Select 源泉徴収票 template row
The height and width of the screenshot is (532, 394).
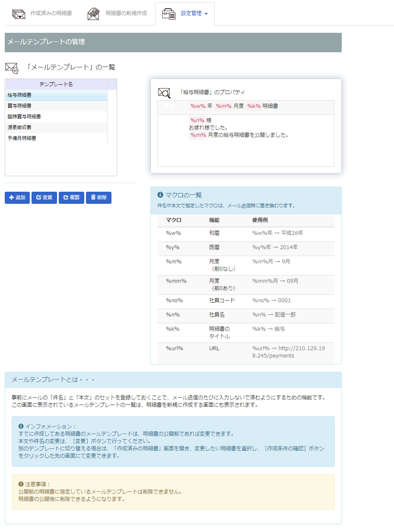pyautogui.click(x=56, y=127)
